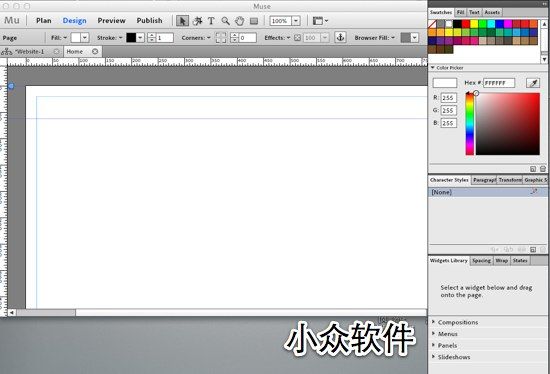Click the rainbow hue slider strip
This screenshot has height=374, width=550.
tap(469, 123)
